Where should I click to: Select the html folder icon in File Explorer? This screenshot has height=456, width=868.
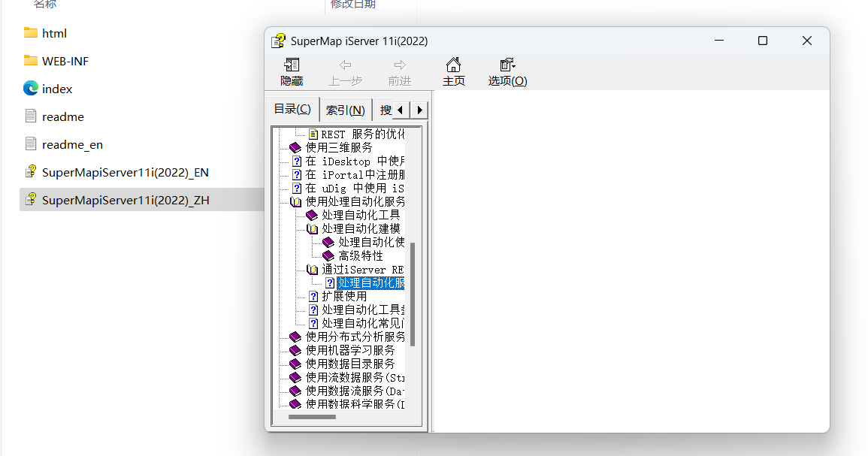(31, 33)
